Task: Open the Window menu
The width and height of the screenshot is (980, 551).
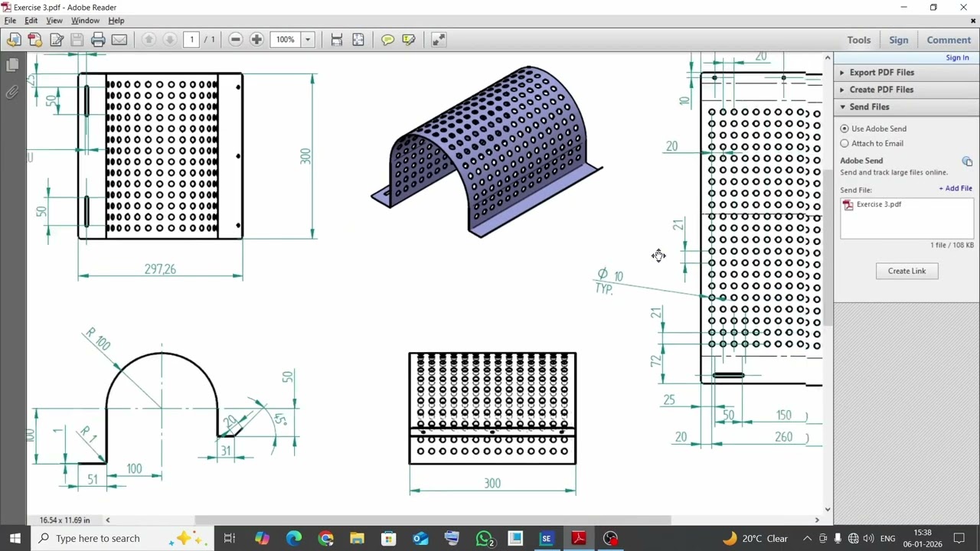Action: [x=85, y=21]
